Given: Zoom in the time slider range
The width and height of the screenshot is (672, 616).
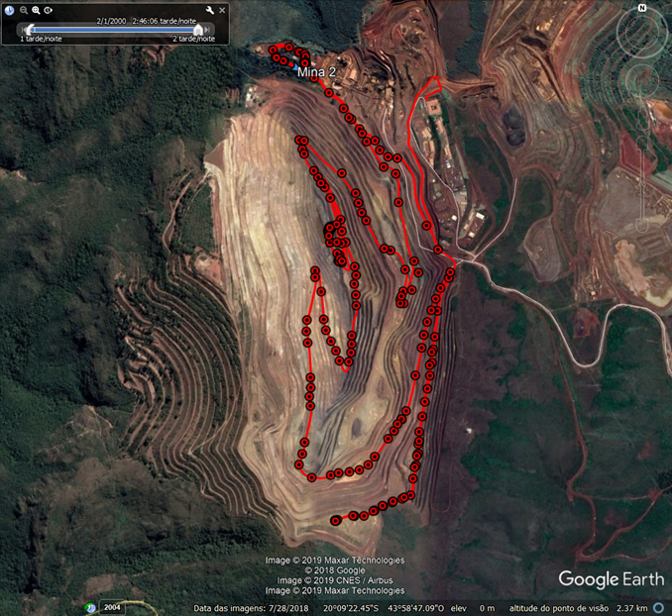Looking at the screenshot, I should coord(36,10).
